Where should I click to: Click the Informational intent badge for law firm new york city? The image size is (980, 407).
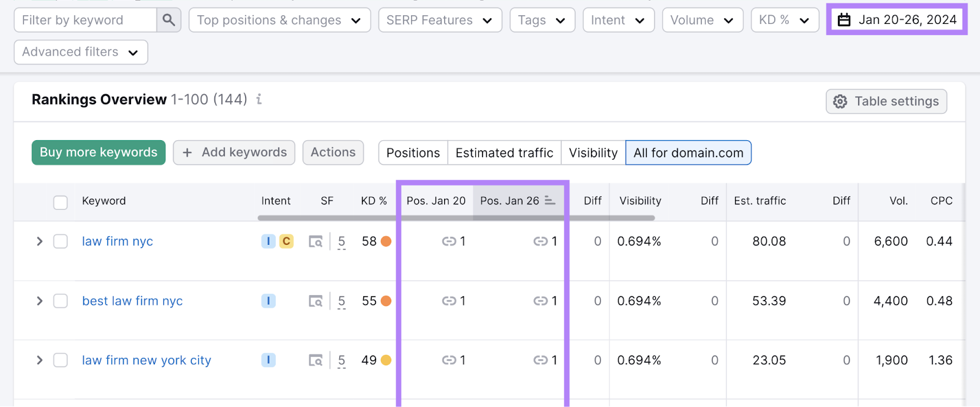click(268, 360)
